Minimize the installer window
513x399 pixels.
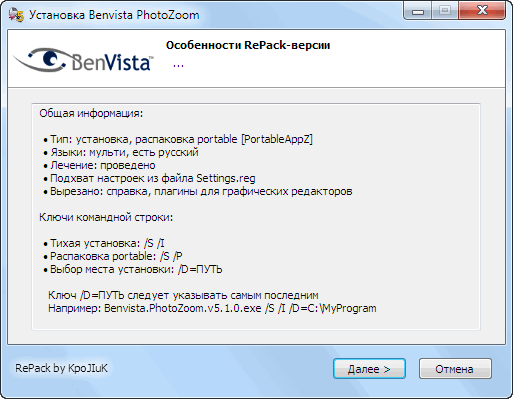(x=418, y=11)
